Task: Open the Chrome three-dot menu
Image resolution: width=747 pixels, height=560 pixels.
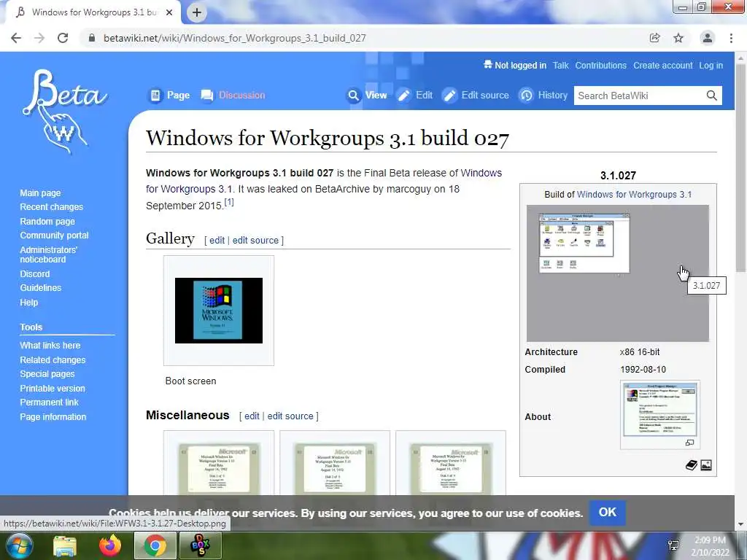Action: (x=731, y=38)
